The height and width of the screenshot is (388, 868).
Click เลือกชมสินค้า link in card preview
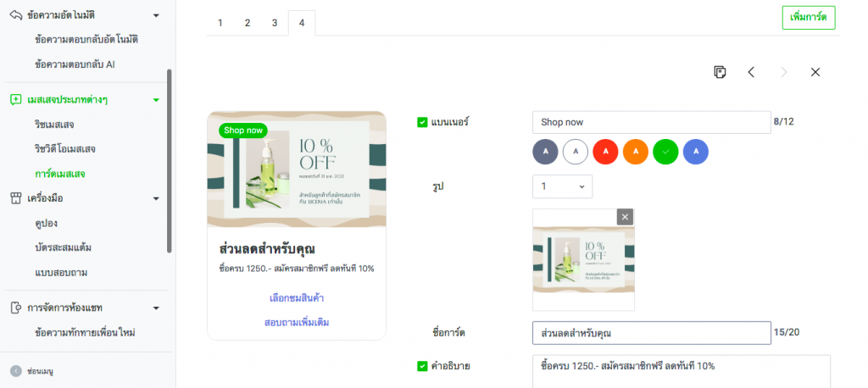click(x=296, y=298)
